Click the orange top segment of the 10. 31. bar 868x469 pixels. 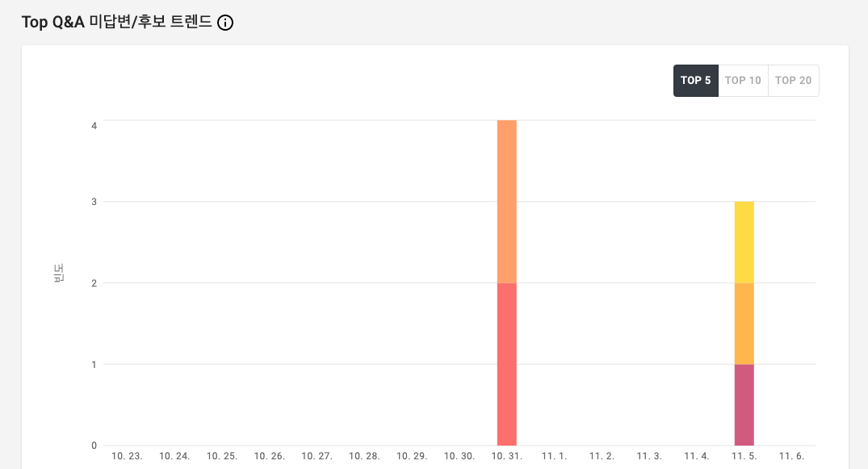point(506,202)
